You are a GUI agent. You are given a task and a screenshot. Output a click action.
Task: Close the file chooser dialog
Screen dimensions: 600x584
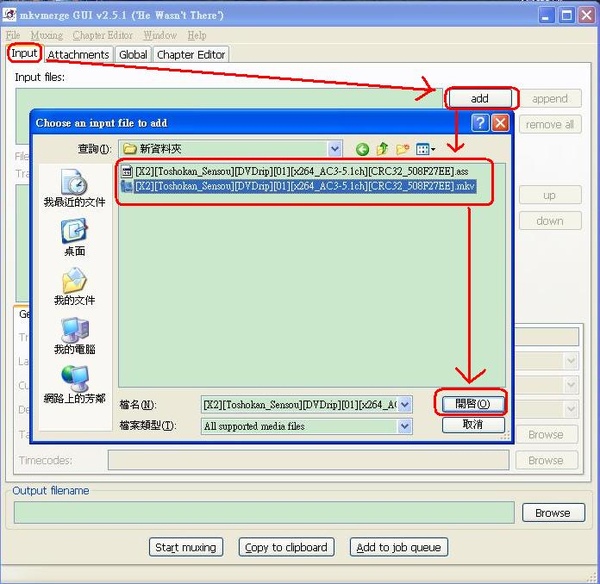(x=501, y=123)
